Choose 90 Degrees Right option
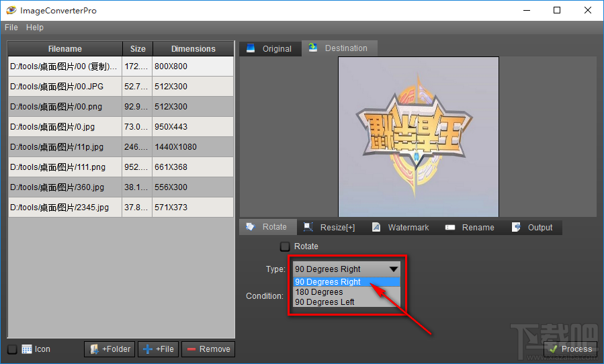This screenshot has width=604, height=364. [347, 282]
